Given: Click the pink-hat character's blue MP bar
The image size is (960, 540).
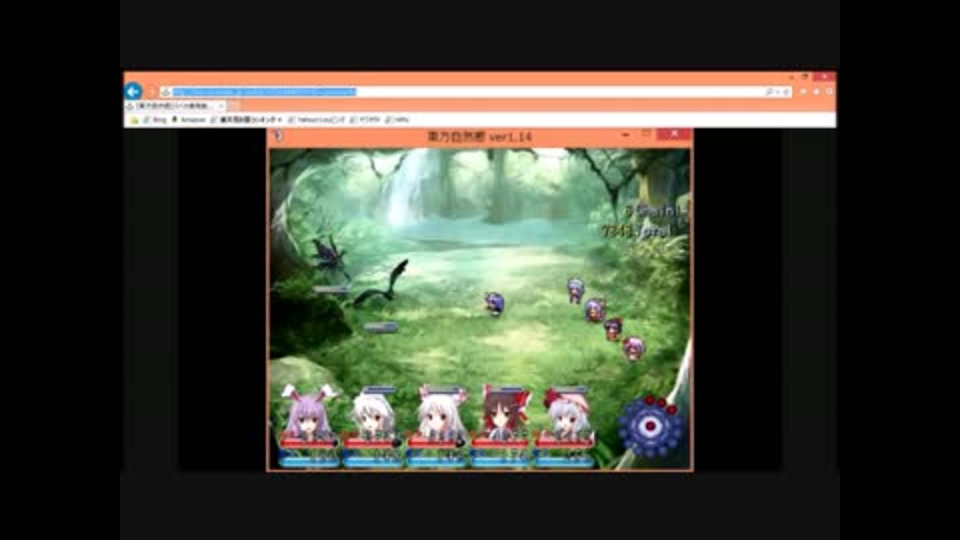Looking at the screenshot, I should pyautogui.click(x=564, y=463).
